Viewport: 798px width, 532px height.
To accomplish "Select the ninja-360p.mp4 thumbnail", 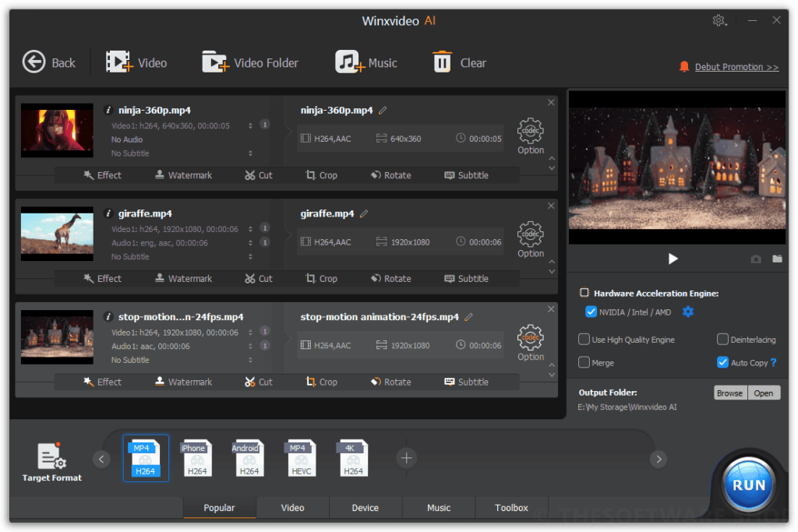I will click(x=57, y=130).
